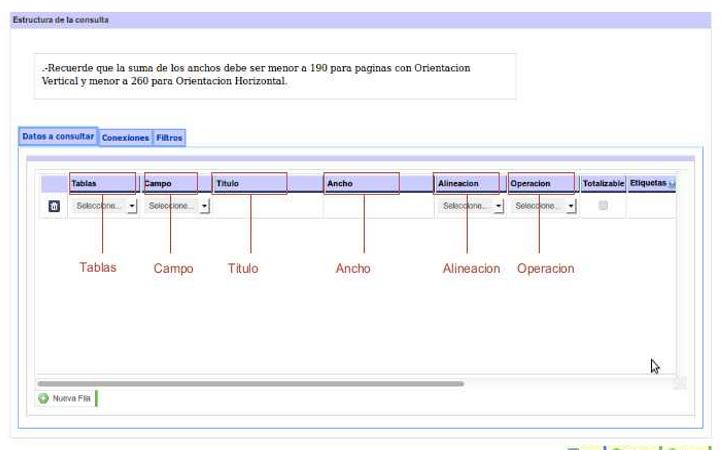The height and width of the screenshot is (450, 728).
Task: Click the Ancho column header
Action: tap(362, 184)
